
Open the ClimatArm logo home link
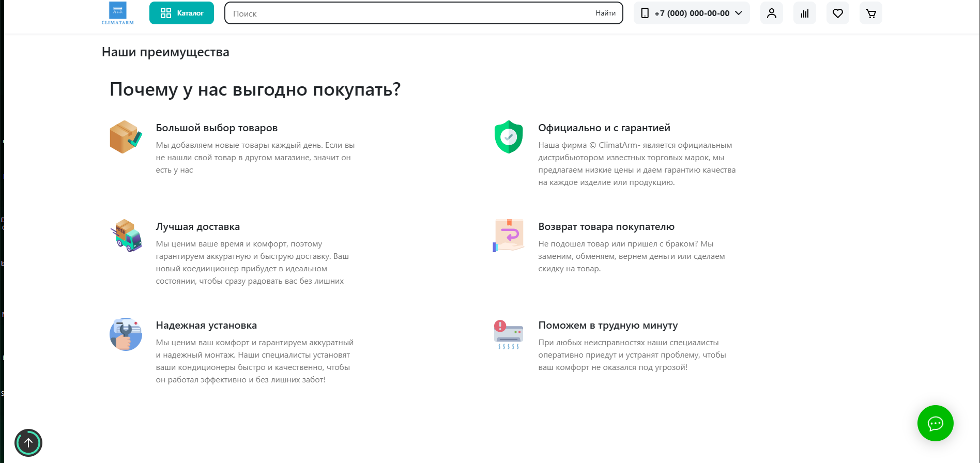[x=118, y=13]
